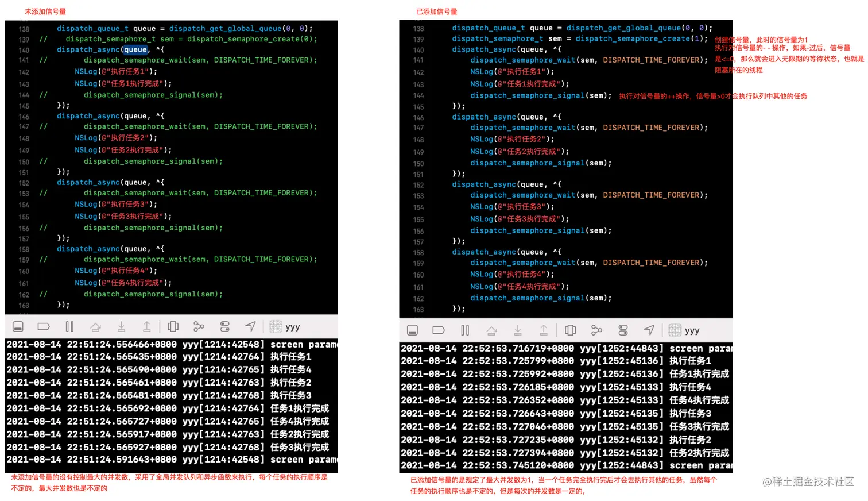This screenshot has width=868, height=501.
Task: Click the 未添加信号量 heading above left screenshot
Action: pyautogui.click(x=45, y=11)
